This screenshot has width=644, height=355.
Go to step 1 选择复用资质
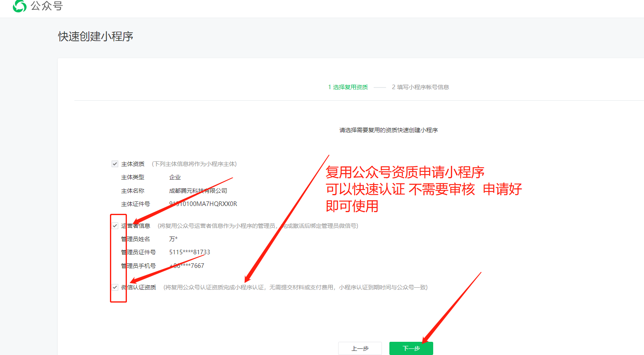point(348,87)
